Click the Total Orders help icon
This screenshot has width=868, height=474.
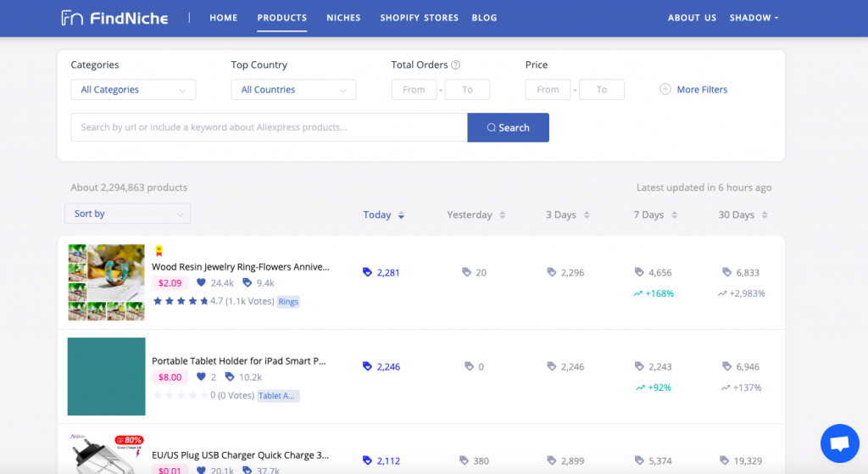click(x=455, y=64)
